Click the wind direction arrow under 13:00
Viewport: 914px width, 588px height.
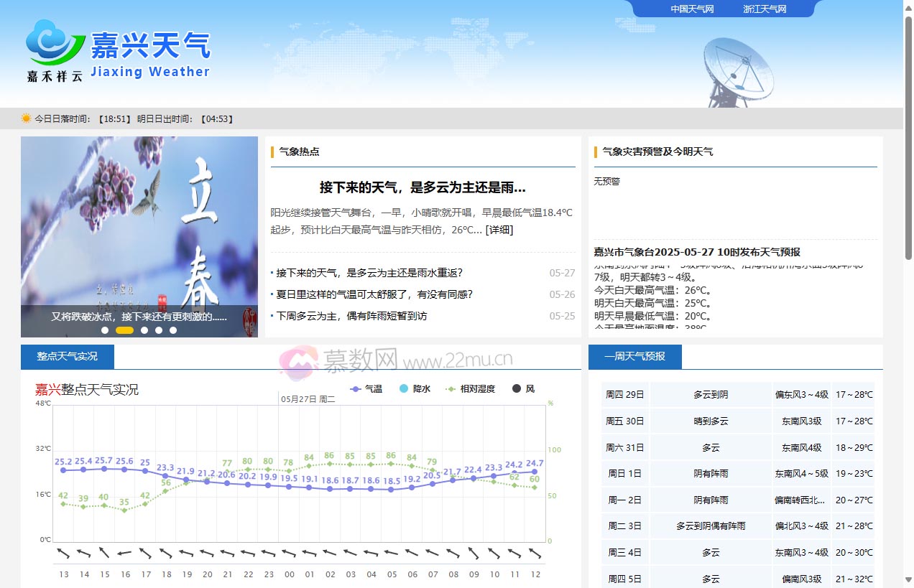pyautogui.click(x=63, y=553)
